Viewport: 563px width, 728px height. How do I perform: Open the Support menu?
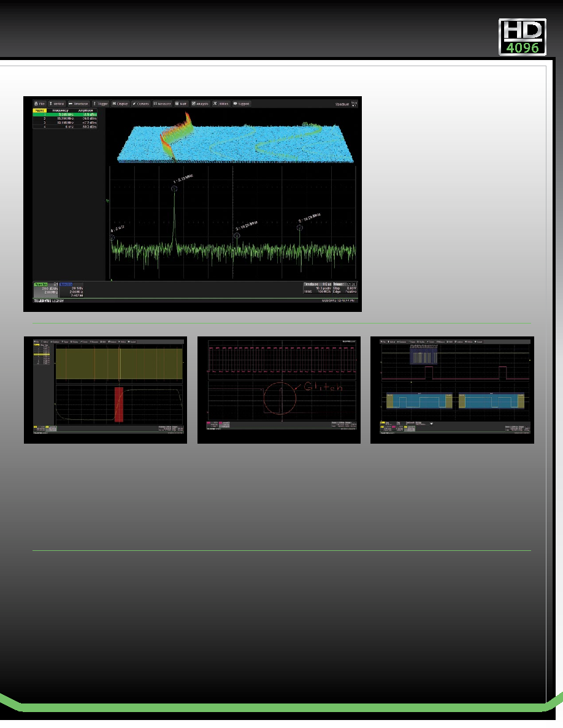(x=242, y=104)
